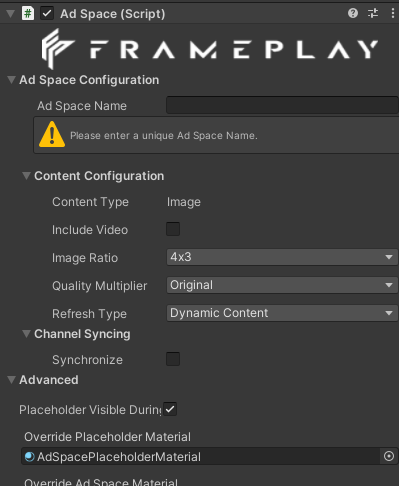Click the Frameplay logo banner

coord(209,49)
